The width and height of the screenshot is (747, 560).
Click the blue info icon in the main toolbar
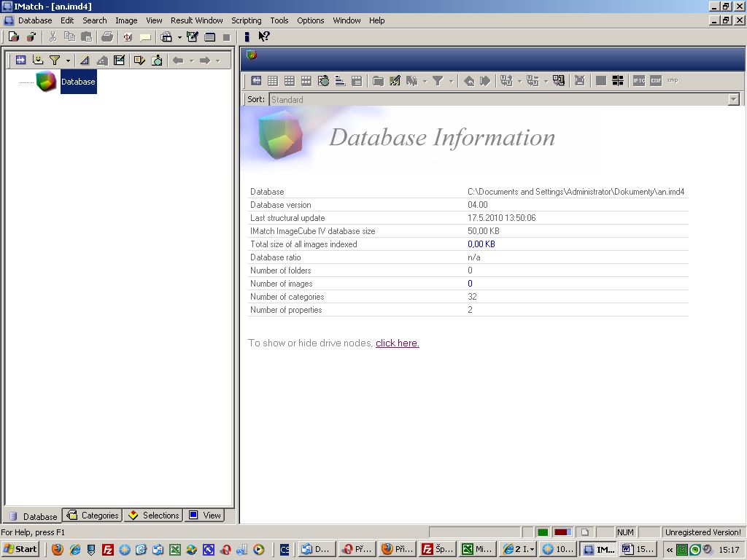coord(247,37)
